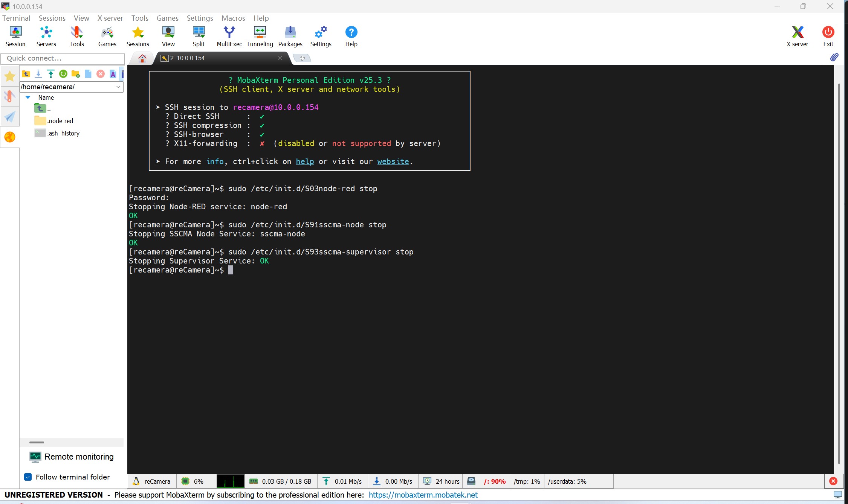848x504 pixels.
Task: Click the Tunneling toolbar icon
Action: pos(260,37)
